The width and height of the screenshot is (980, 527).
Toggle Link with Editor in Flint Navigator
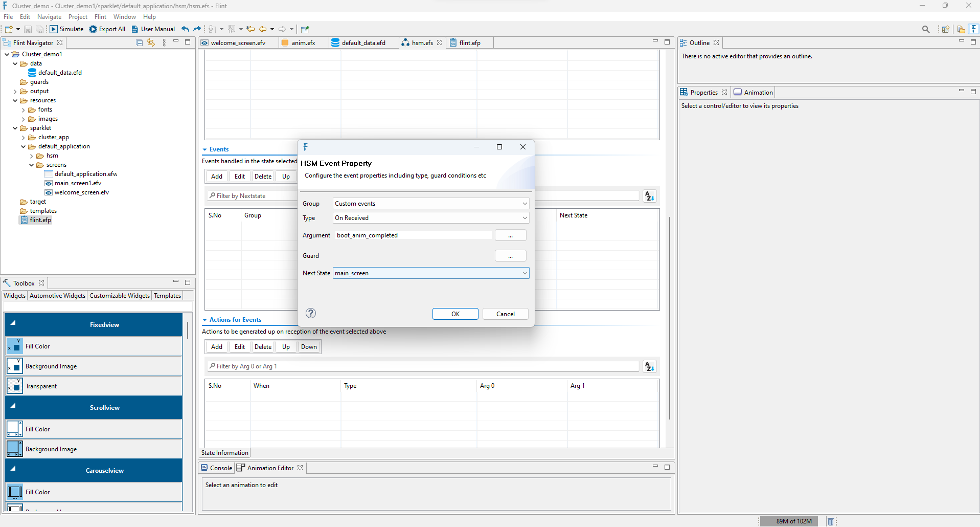[151, 42]
